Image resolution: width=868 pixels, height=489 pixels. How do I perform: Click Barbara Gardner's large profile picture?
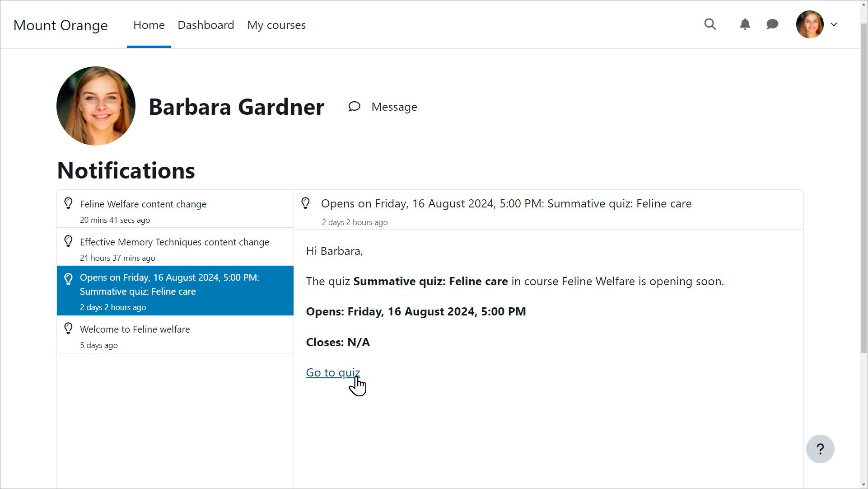(96, 106)
